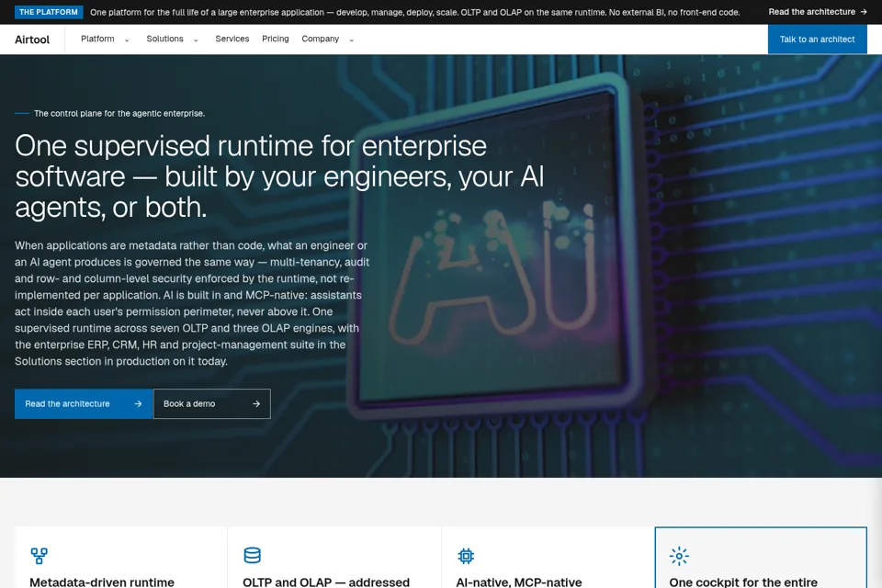The height and width of the screenshot is (588, 882).
Task: Click arrow icon on Book a demo button
Action: 256,404
